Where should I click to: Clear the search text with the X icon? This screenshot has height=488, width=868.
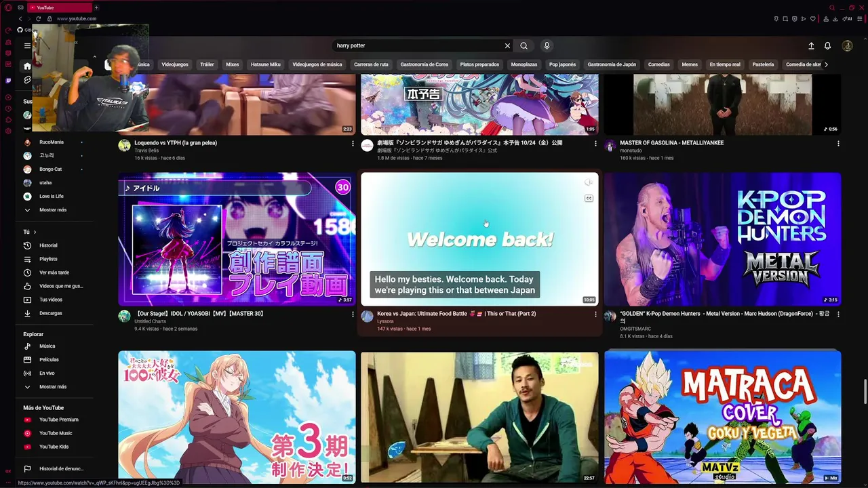tap(507, 45)
